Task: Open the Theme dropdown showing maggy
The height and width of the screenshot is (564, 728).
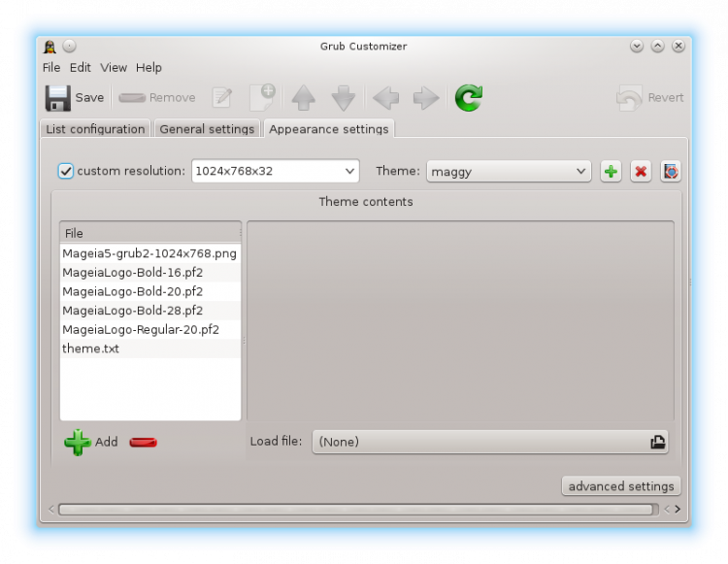Action: (509, 171)
